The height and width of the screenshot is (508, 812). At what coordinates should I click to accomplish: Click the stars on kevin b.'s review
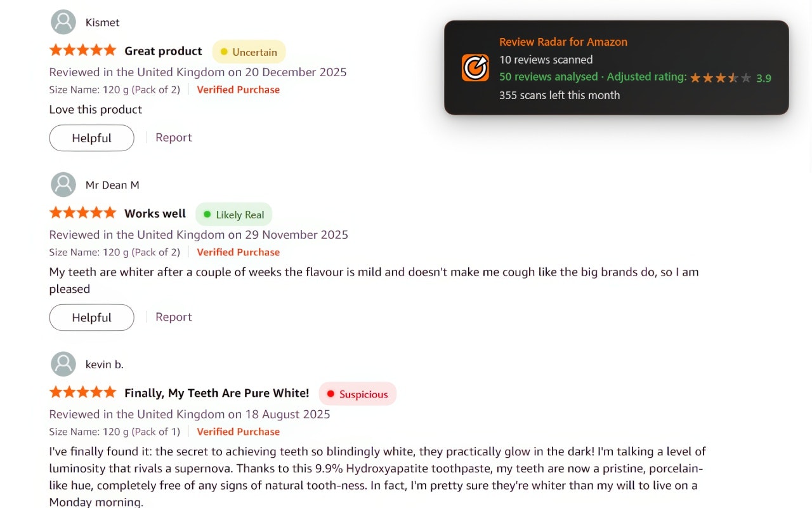click(82, 392)
